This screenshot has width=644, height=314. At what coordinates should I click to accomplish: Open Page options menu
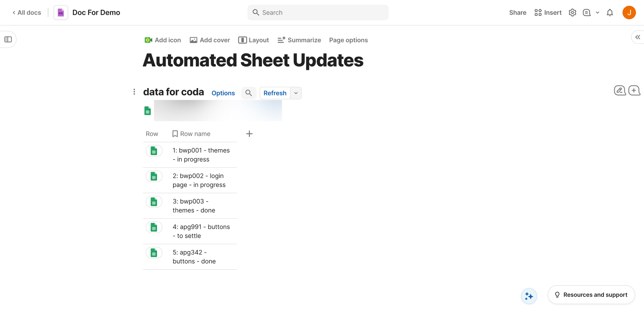(348, 40)
